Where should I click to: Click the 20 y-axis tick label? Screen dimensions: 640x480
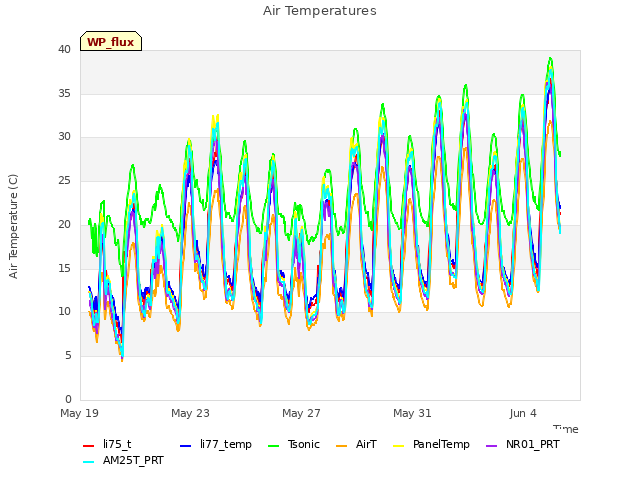(64, 224)
